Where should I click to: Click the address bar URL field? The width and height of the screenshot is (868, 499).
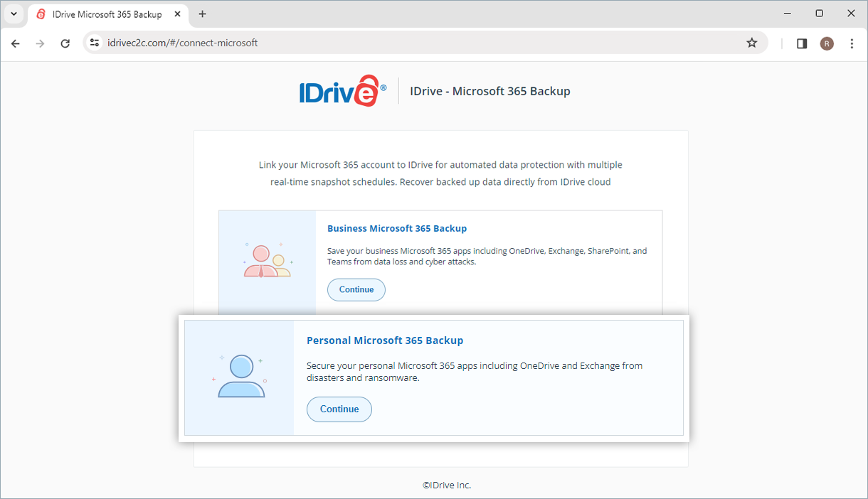tap(425, 43)
